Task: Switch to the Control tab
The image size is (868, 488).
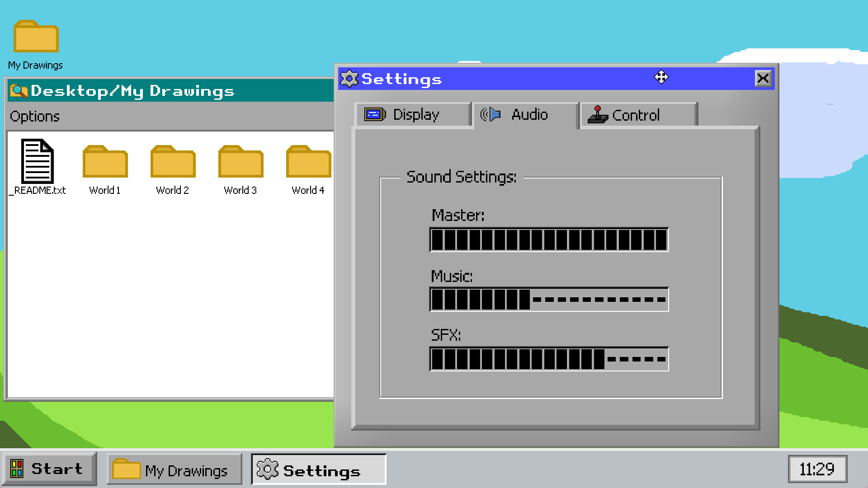Action: click(637, 115)
